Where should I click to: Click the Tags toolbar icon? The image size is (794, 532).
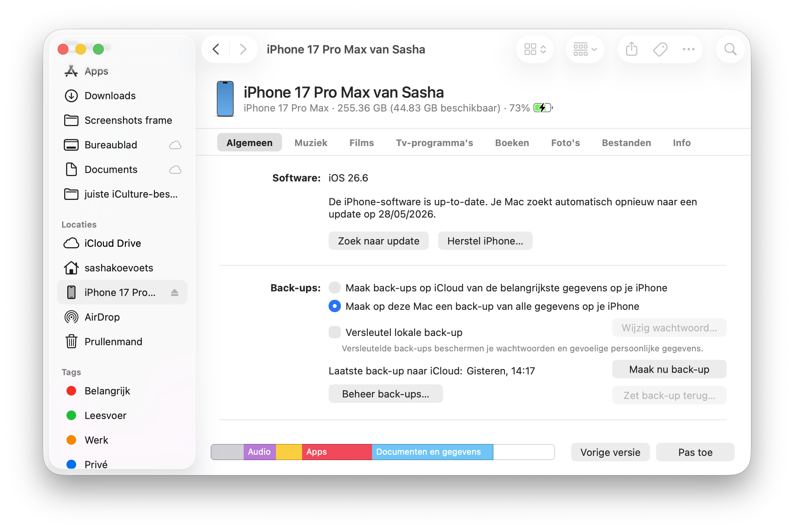pyautogui.click(x=660, y=49)
